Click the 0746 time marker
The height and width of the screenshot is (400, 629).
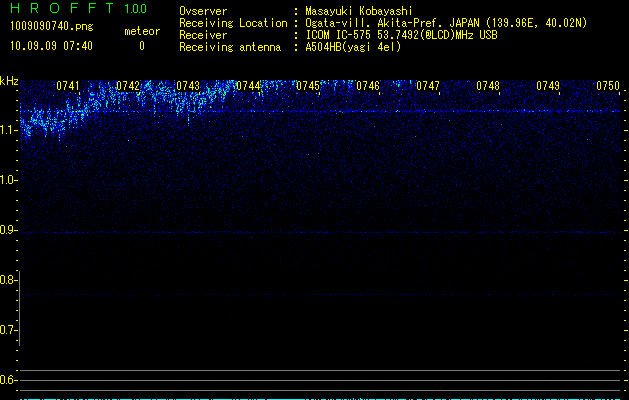point(368,86)
